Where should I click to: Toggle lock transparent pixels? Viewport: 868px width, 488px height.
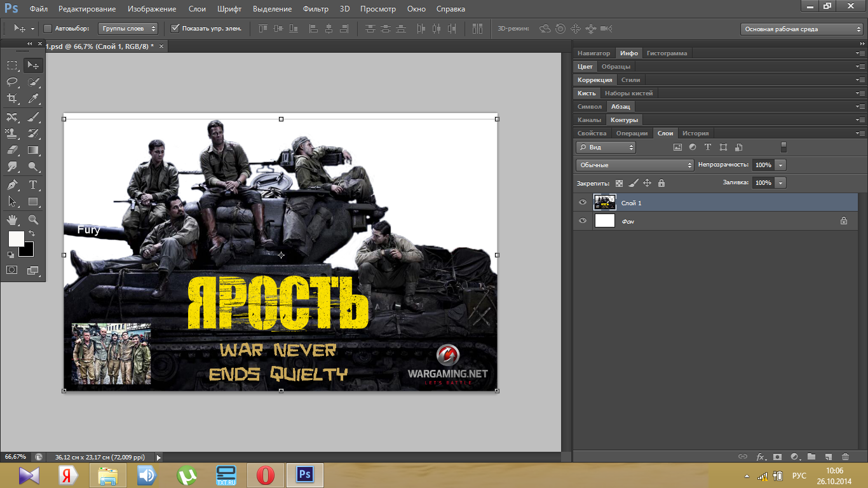tap(619, 183)
